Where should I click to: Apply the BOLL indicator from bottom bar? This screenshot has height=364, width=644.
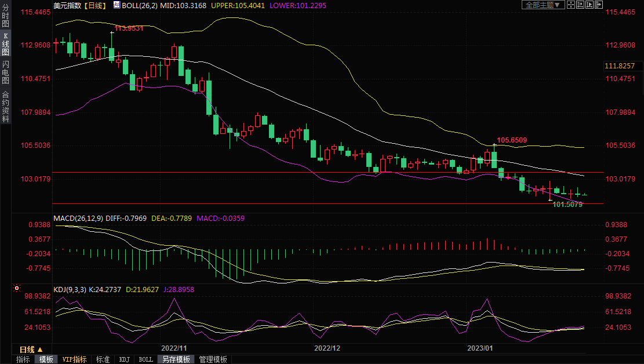146,359
